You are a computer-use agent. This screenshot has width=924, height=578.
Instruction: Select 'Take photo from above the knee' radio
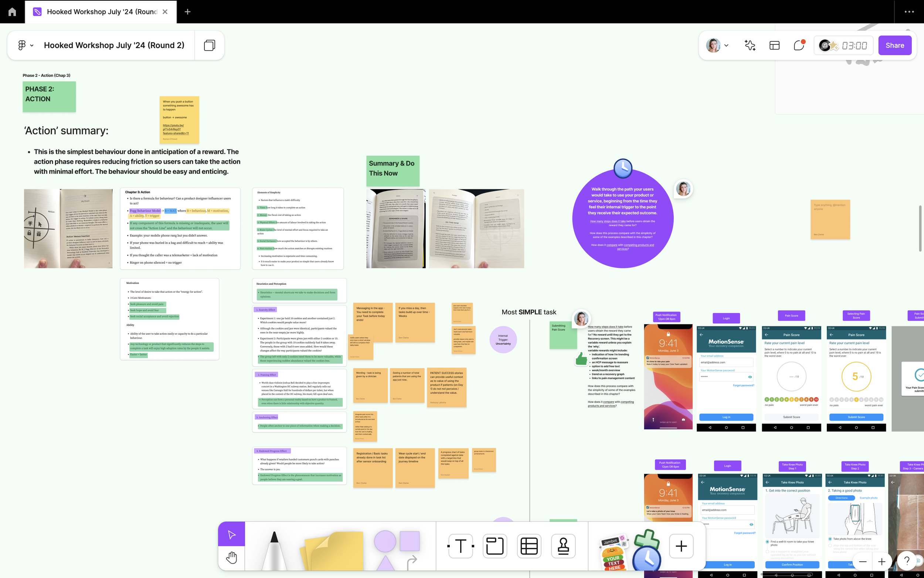(830, 539)
